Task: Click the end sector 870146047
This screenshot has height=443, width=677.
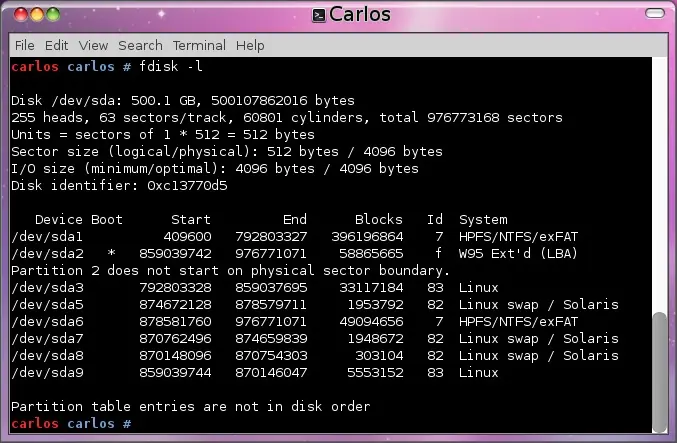Action: tap(271, 373)
